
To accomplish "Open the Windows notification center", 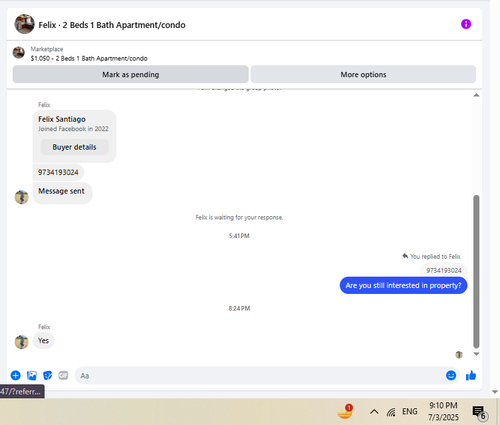I will click(480, 413).
